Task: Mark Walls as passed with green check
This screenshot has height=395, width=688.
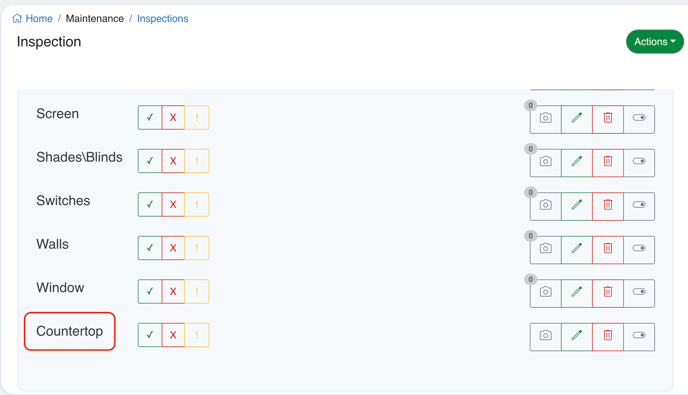Action: (150, 248)
